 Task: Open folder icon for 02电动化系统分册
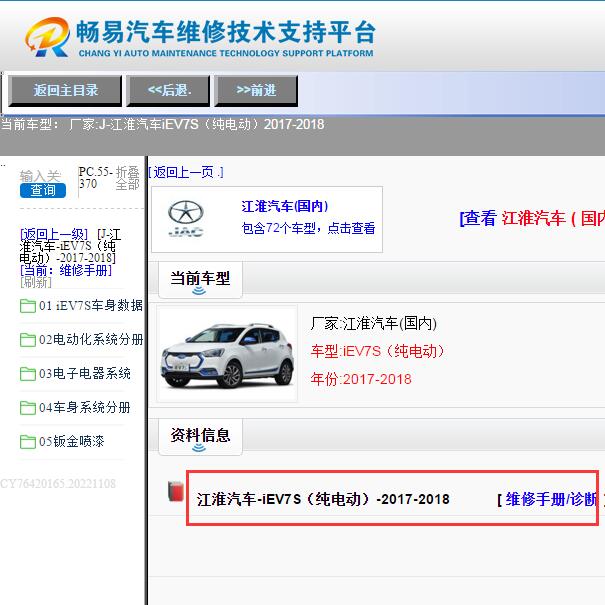[28, 340]
